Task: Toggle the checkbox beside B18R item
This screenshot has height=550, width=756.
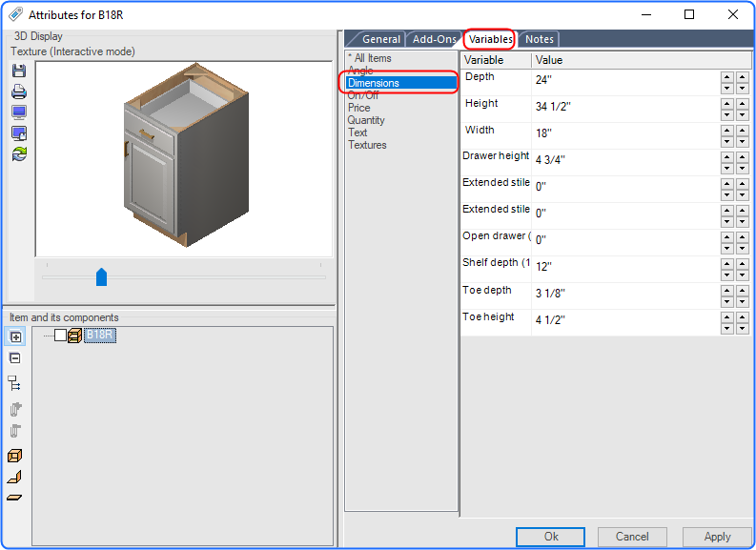Action: pyautogui.click(x=60, y=335)
